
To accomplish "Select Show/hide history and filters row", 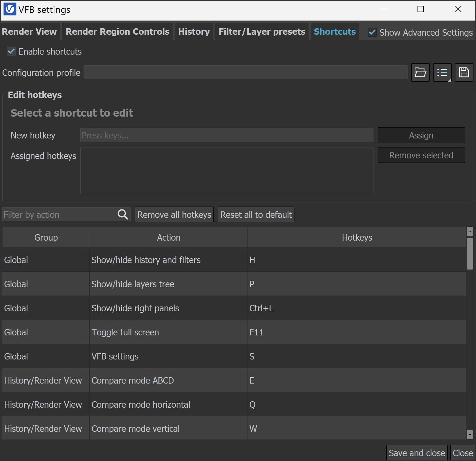I will pyautogui.click(x=234, y=260).
